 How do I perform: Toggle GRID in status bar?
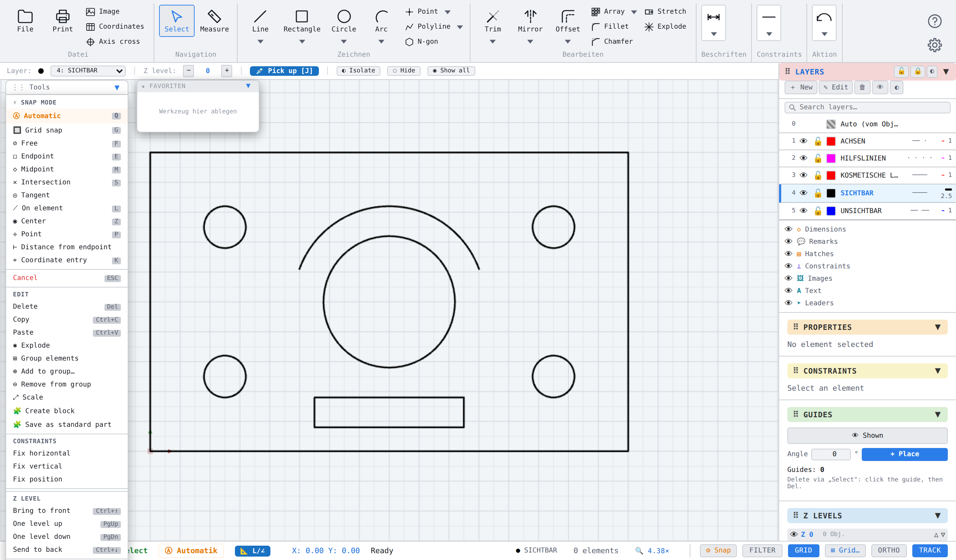coord(803,550)
